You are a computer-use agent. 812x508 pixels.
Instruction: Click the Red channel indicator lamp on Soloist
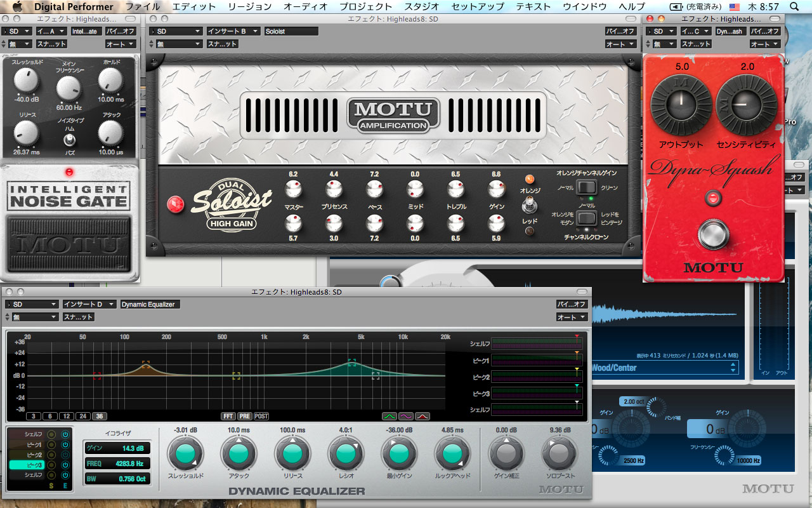click(530, 231)
